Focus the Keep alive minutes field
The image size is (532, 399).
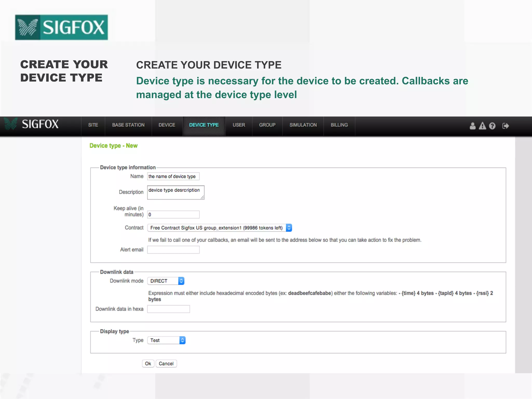pyautogui.click(x=173, y=215)
